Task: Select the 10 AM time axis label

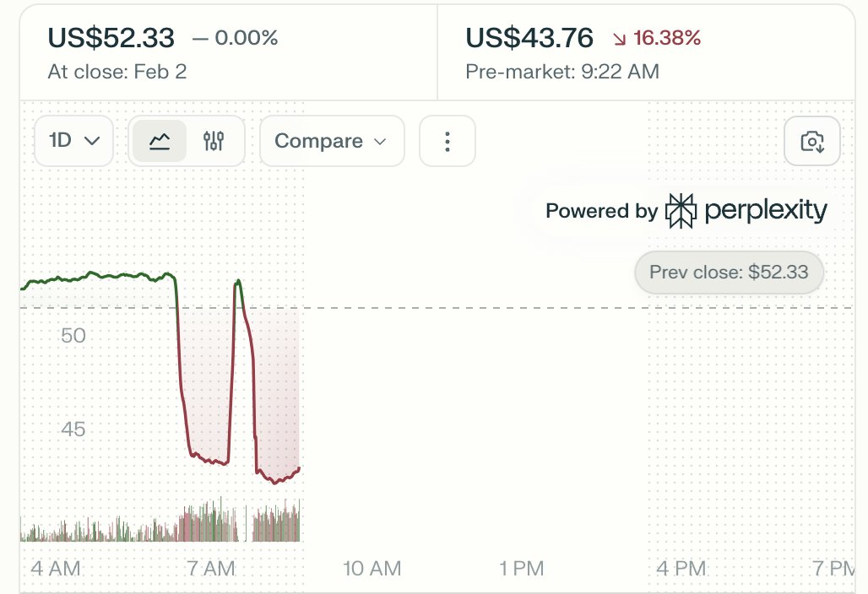Action: pyautogui.click(x=372, y=569)
